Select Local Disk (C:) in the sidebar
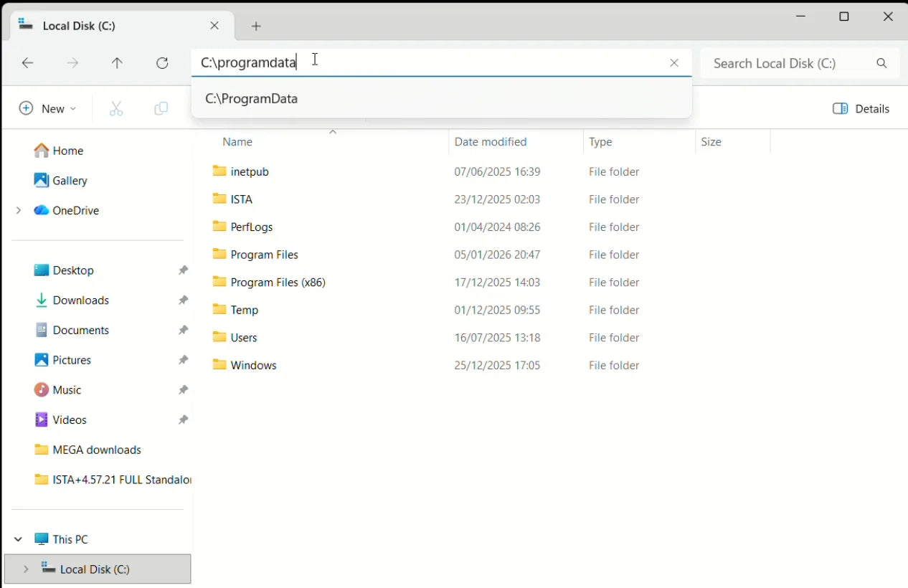Screen dimensions: 908x588 tap(98, 569)
